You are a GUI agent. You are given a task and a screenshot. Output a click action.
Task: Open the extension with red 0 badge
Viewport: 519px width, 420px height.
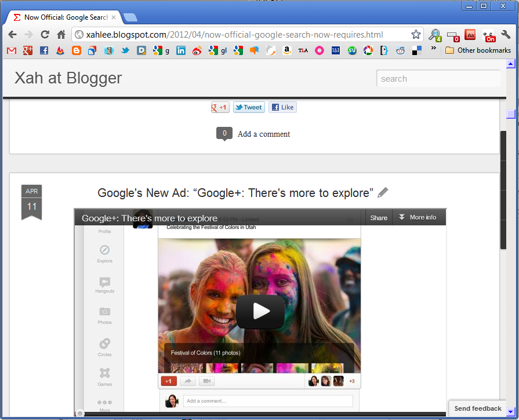click(x=453, y=36)
